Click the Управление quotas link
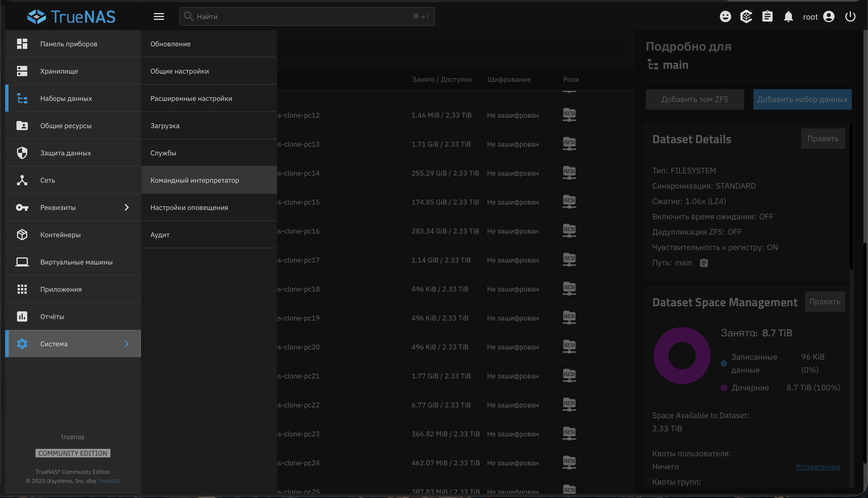Viewport: 868px width, 498px height. click(818, 466)
